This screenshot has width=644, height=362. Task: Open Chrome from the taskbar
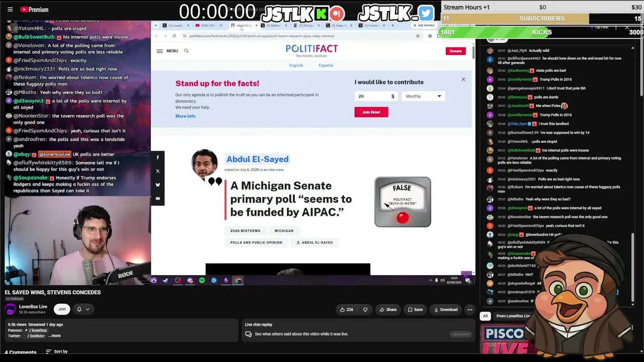[x=238, y=281]
